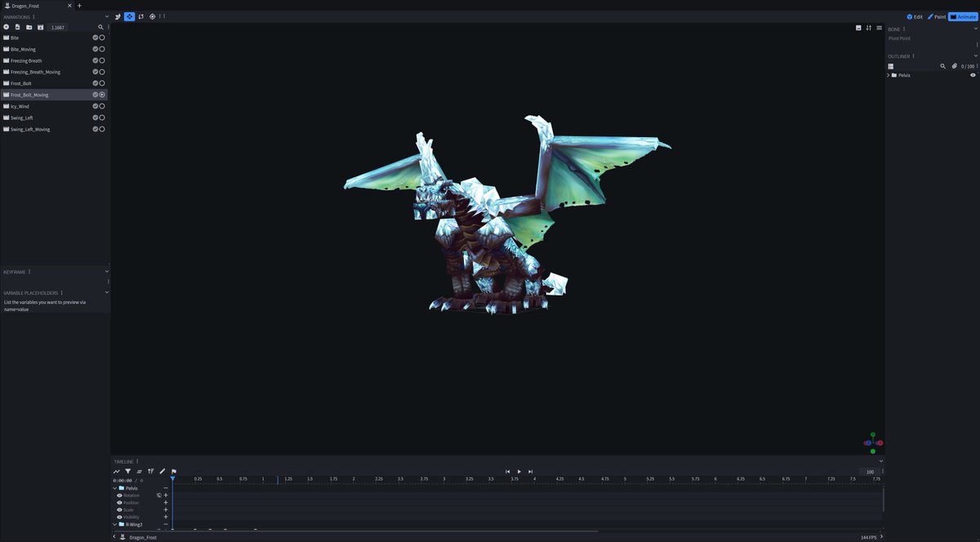
Task: Jump to timeline end
Action: pyautogui.click(x=530, y=471)
